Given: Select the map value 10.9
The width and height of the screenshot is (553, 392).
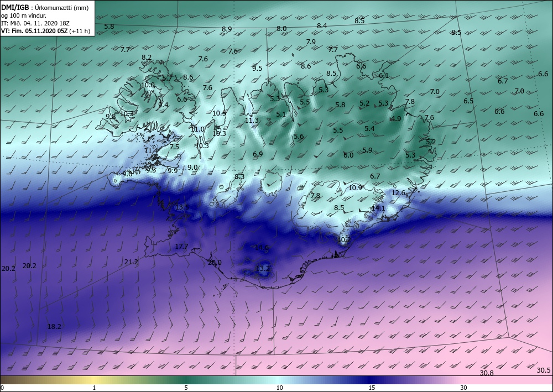Looking at the screenshot, I should (355, 187).
